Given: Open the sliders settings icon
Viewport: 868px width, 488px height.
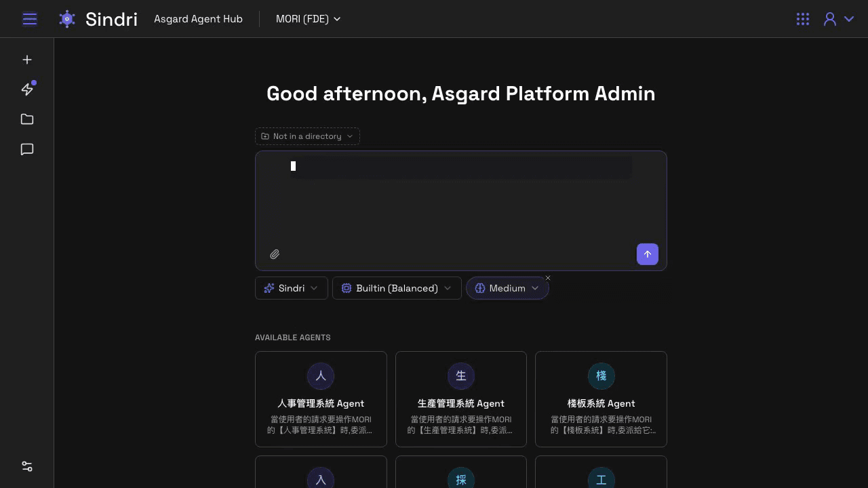Looking at the screenshot, I should (x=27, y=466).
